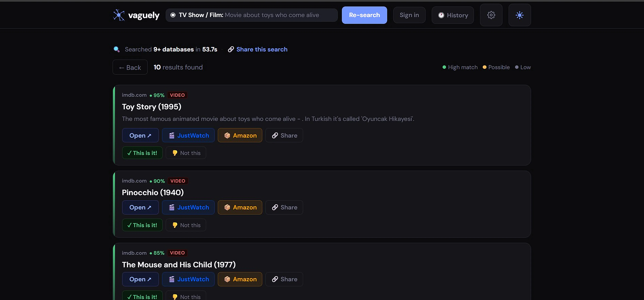The image size is (644, 300).
Task: Go Back to previous page
Action: pyautogui.click(x=130, y=67)
